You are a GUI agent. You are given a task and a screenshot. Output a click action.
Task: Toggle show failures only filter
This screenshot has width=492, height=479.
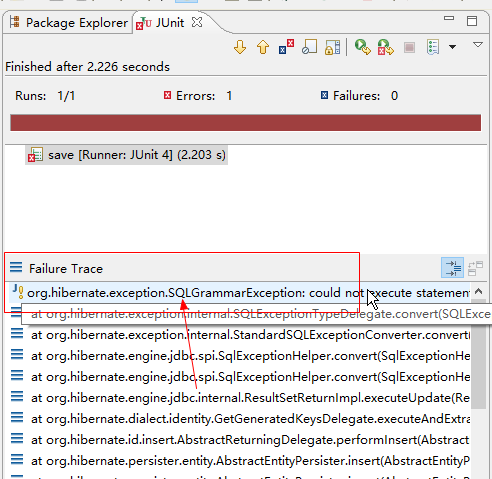(x=286, y=47)
